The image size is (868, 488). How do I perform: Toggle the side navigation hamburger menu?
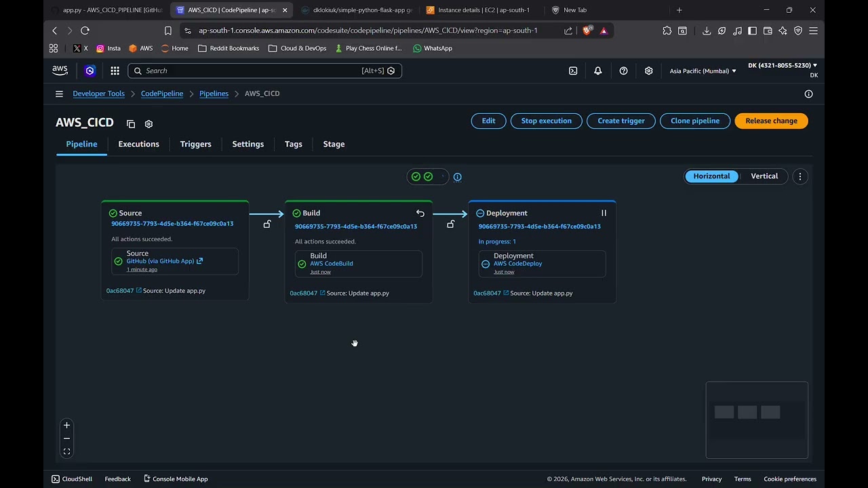tap(59, 94)
